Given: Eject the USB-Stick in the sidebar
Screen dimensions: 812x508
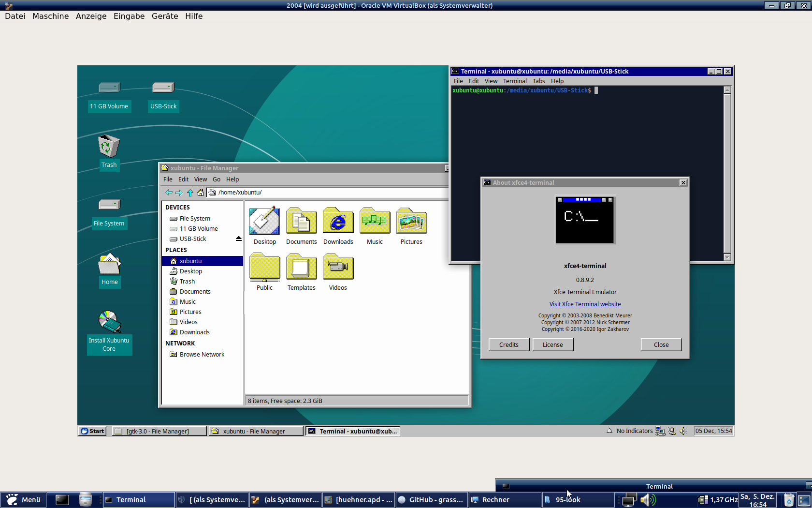Looking at the screenshot, I should click(x=238, y=239).
